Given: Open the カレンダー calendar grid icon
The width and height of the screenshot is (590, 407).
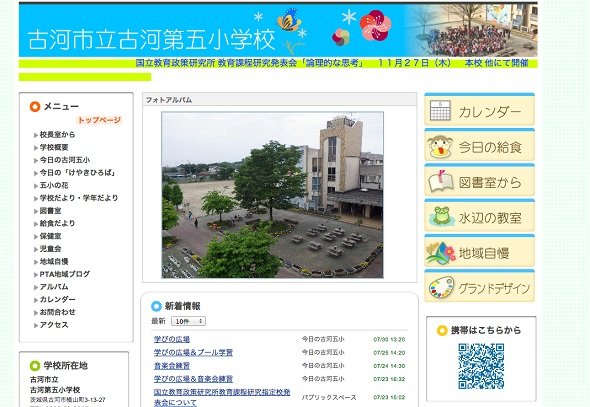Looking at the screenshot, I should [440, 111].
